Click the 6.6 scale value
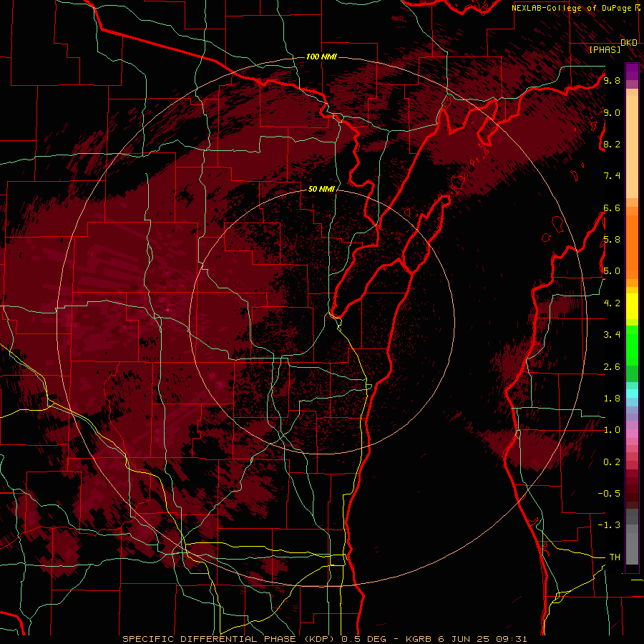 coord(612,208)
